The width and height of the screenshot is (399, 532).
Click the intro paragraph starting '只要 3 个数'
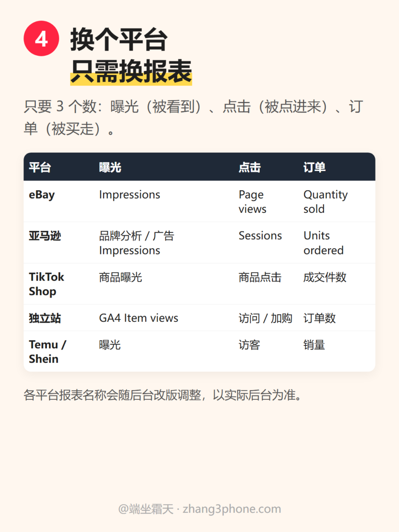[194, 117]
